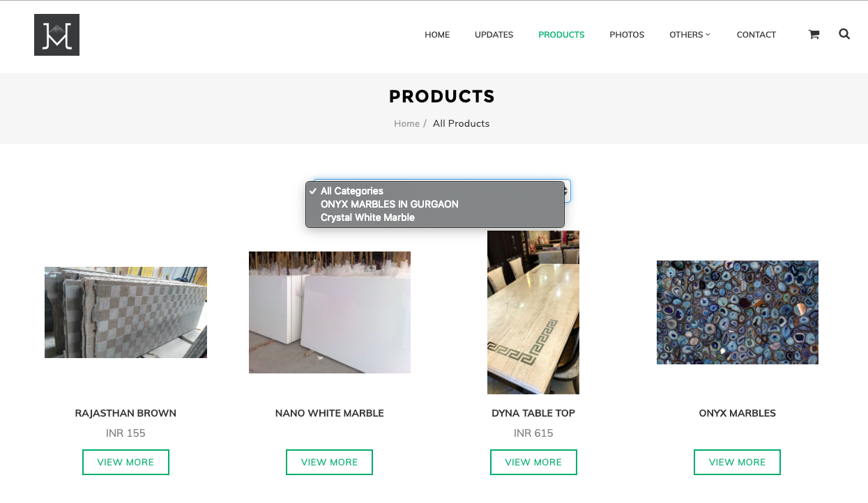Expand the OTHERS menu chevron
868x503 pixels.
(x=708, y=34)
